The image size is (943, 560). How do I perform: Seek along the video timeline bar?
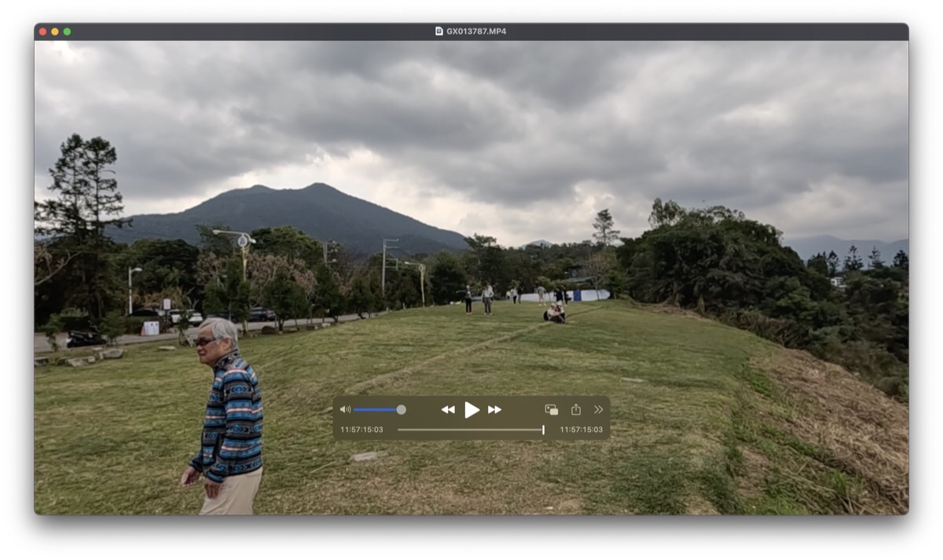[x=471, y=430]
